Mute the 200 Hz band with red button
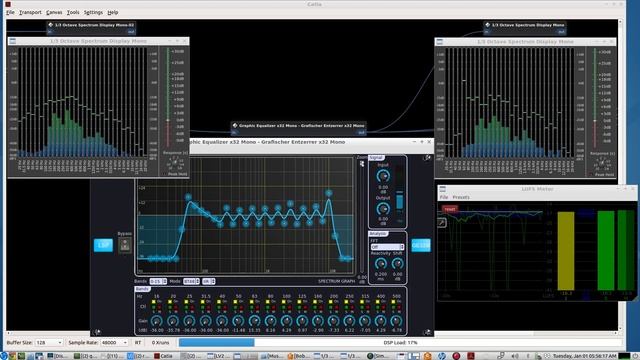The height and width of the screenshot is (360, 640). [336, 308]
